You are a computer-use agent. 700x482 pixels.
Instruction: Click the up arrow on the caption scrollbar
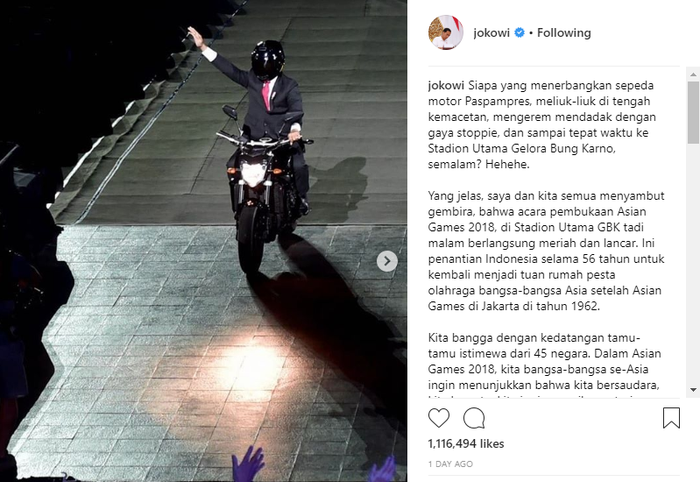click(x=693, y=74)
